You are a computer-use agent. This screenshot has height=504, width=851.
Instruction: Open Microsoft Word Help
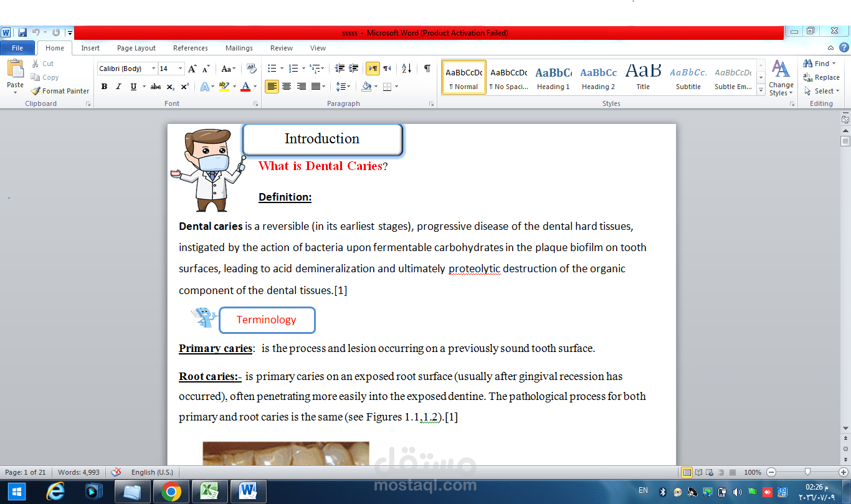844,47
